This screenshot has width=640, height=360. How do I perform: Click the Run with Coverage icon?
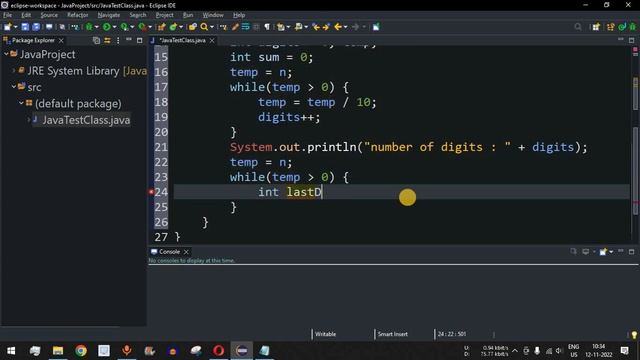(124, 27)
